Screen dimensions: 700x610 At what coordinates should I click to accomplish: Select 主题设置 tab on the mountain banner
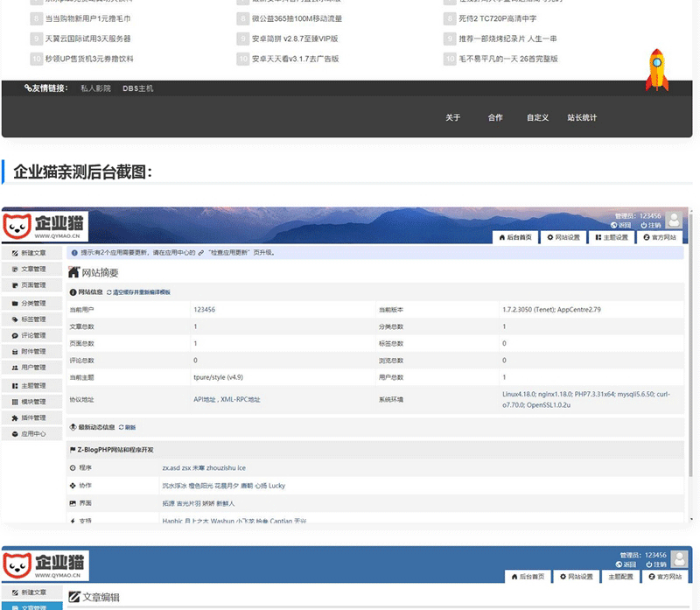pos(612,237)
